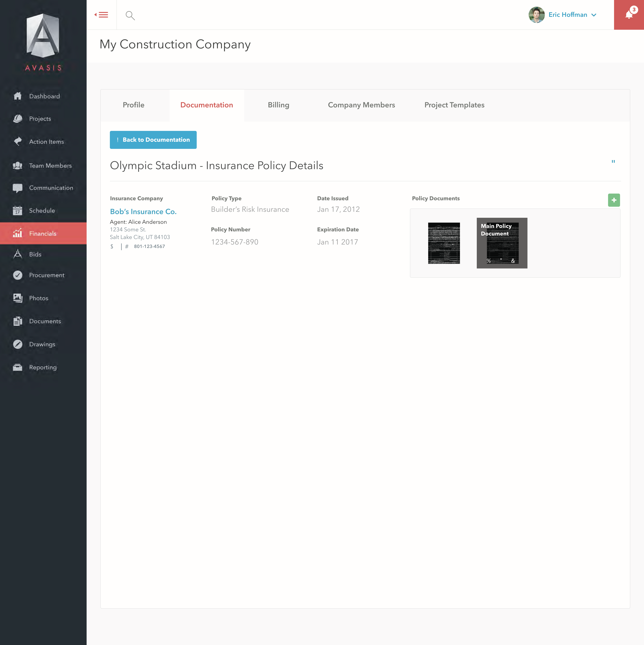The height and width of the screenshot is (645, 644).
Task: Open notifications bell showing 3 alerts
Action: pos(629,15)
